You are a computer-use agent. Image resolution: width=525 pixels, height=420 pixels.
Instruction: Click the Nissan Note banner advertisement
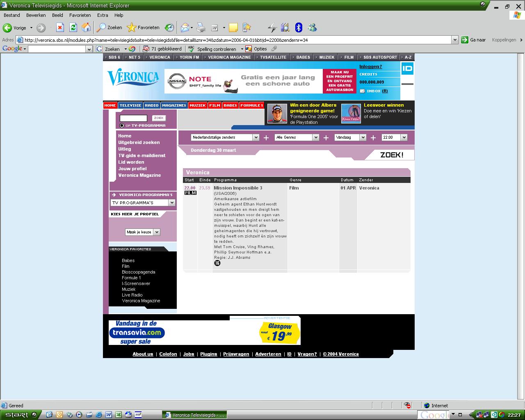(x=260, y=81)
